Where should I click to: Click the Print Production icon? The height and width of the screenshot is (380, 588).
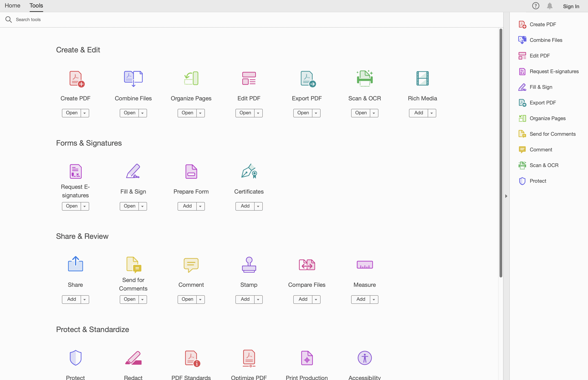307,358
